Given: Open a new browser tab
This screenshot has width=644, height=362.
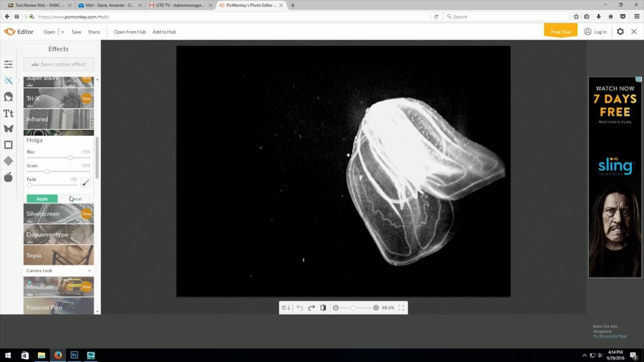Looking at the screenshot, I should pos(293,5).
